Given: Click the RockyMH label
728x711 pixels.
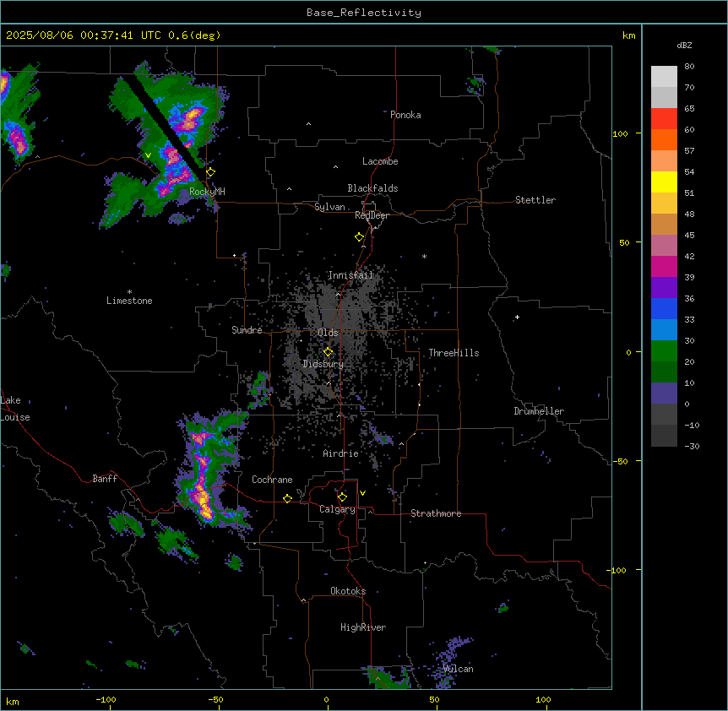Looking at the screenshot, I should click(207, 192).
